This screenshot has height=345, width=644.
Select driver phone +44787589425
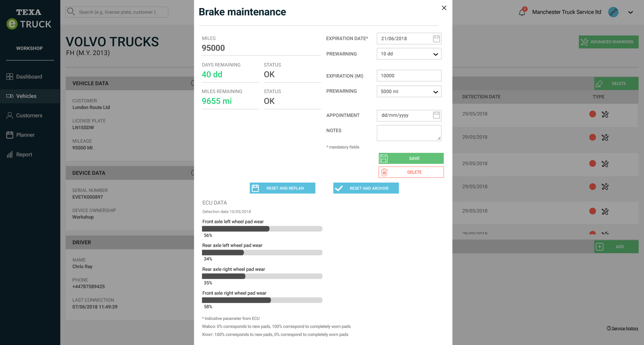point(89,287)
